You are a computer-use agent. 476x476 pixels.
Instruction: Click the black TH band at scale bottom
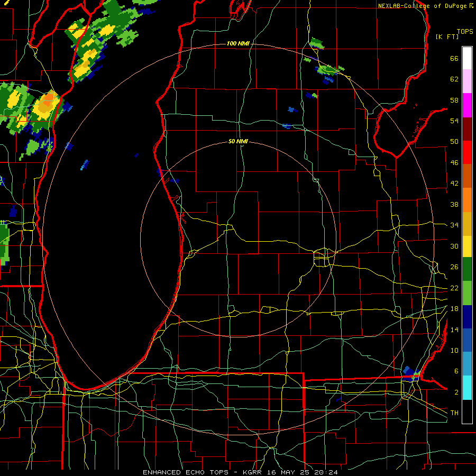(467, 411)
